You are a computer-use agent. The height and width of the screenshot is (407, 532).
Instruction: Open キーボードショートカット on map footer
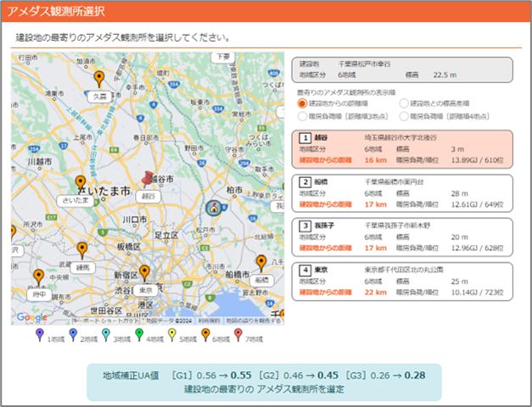point(106,321)
